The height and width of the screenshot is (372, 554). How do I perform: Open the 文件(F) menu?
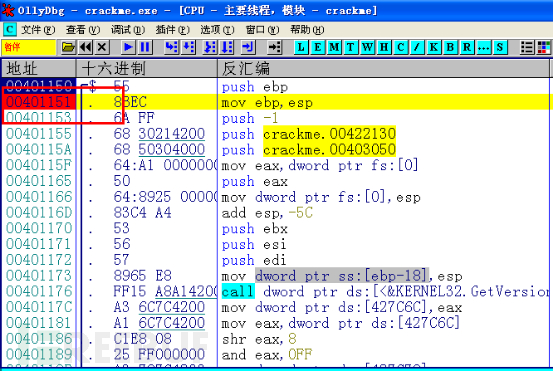(38, 30)
